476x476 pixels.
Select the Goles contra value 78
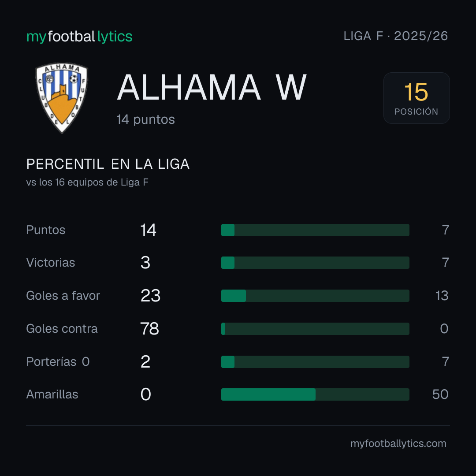(x=149, y=329)
